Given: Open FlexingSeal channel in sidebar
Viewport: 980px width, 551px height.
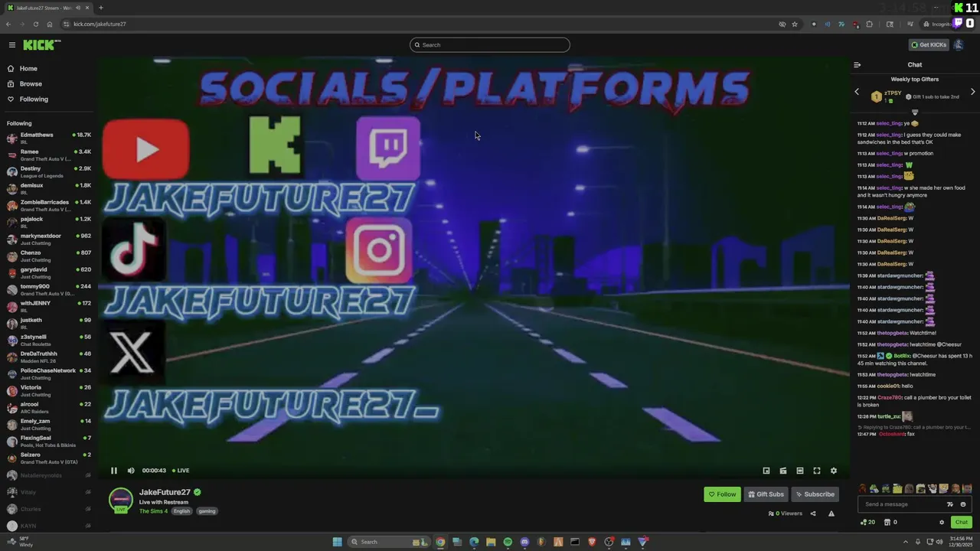Looking at the screenshot, I should pyautogui.click(x=49, y=441).
